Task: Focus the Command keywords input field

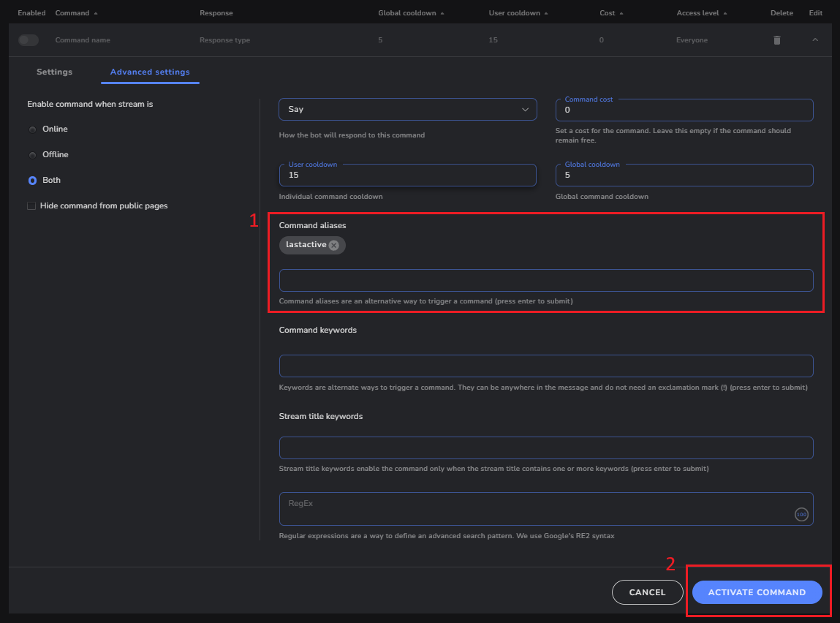Action: point(545,366)
